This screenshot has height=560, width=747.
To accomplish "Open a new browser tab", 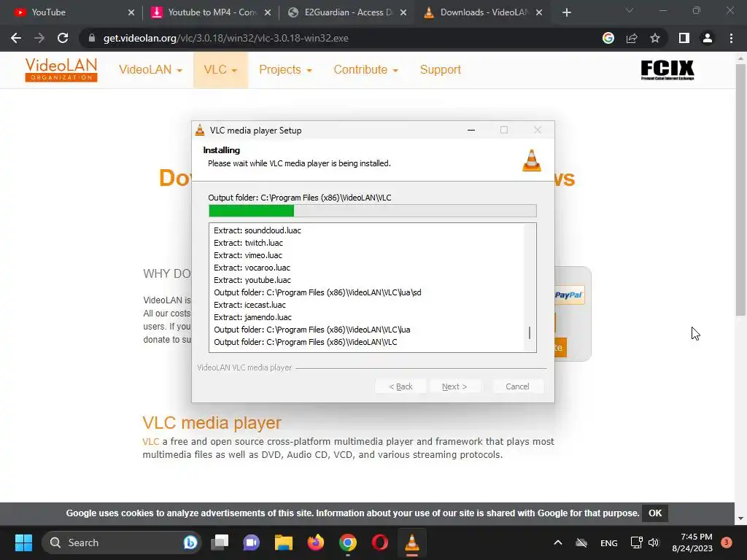I will 566,12.
